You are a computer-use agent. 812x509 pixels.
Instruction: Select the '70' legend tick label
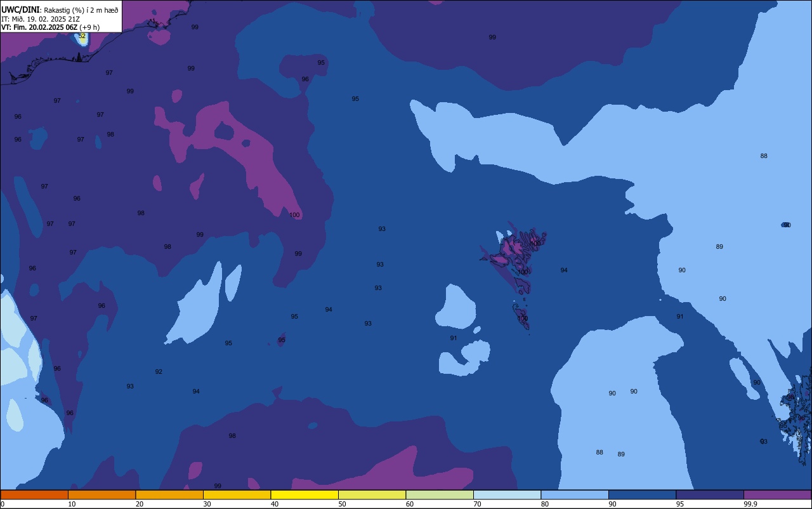477,504
